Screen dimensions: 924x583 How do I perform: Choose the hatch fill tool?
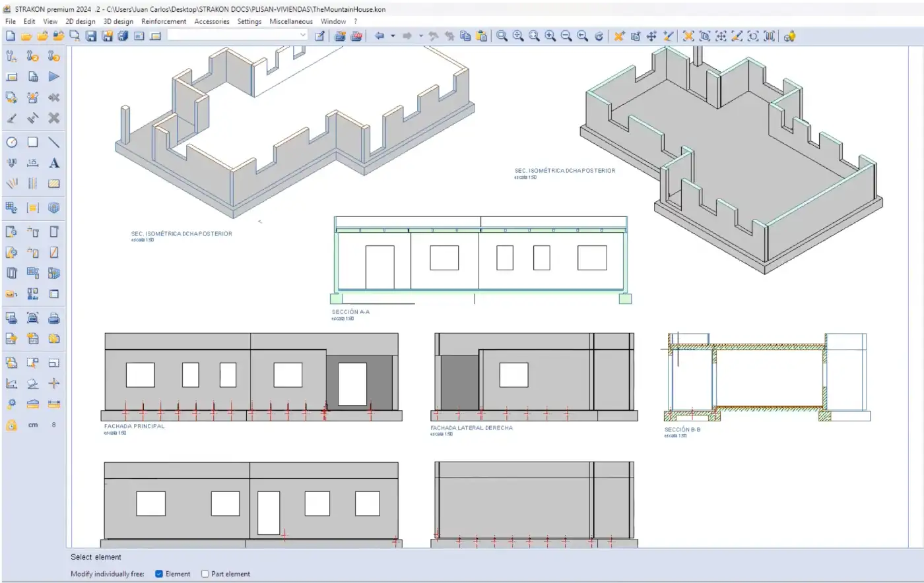(x=54, y=183)
